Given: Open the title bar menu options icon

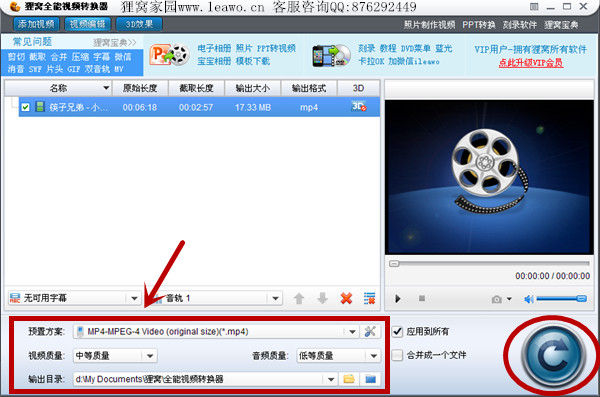Looking at the screenshot, I should coord(534,7).
